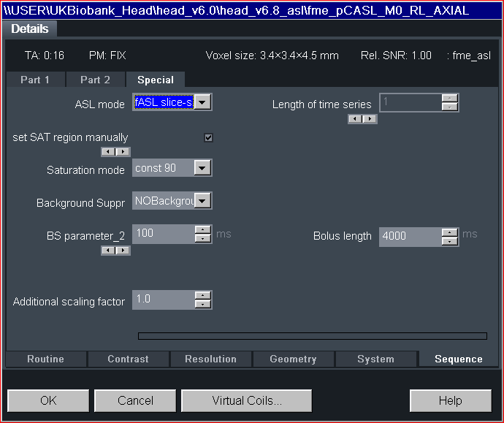
Task: Click the const 90 saturation value
Action: (164, 168)
